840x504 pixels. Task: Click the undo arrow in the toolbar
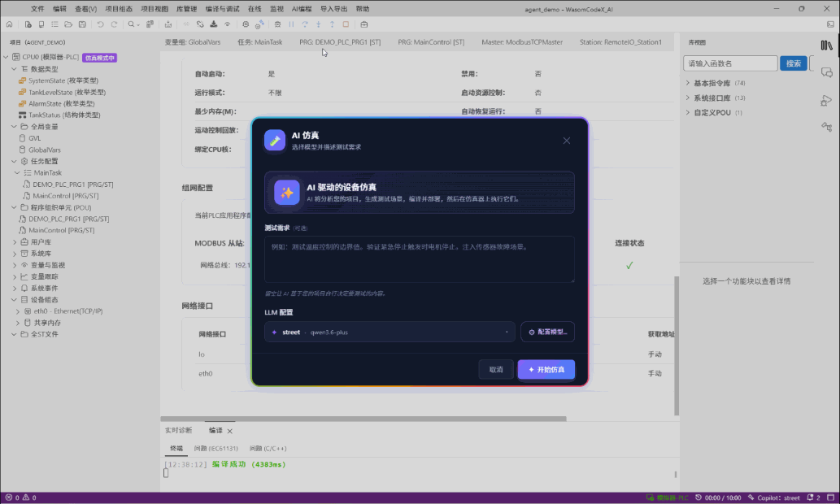(x=100, y=24)
